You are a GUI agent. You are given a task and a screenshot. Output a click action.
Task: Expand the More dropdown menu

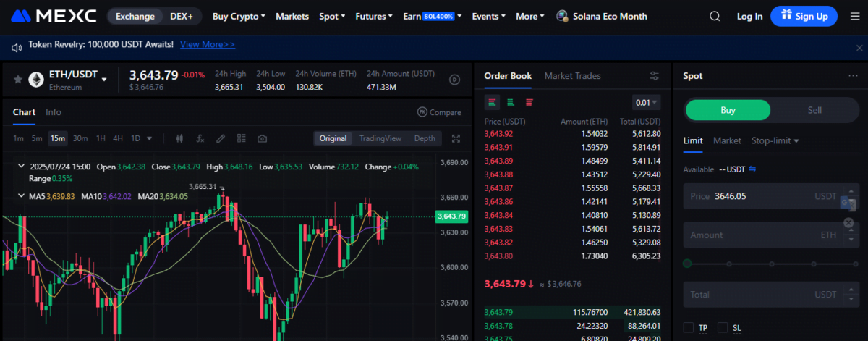(530, 16)
